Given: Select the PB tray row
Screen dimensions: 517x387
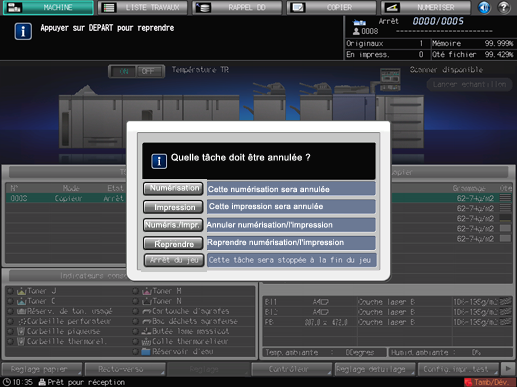Looking at the screenshot, I should 388,322.
